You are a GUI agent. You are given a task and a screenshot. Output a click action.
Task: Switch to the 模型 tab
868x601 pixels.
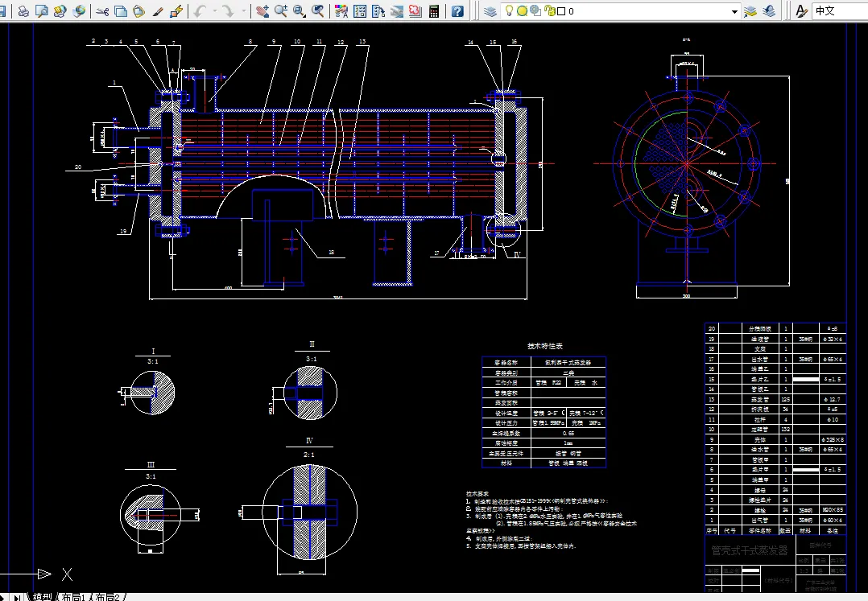point(42,597)
